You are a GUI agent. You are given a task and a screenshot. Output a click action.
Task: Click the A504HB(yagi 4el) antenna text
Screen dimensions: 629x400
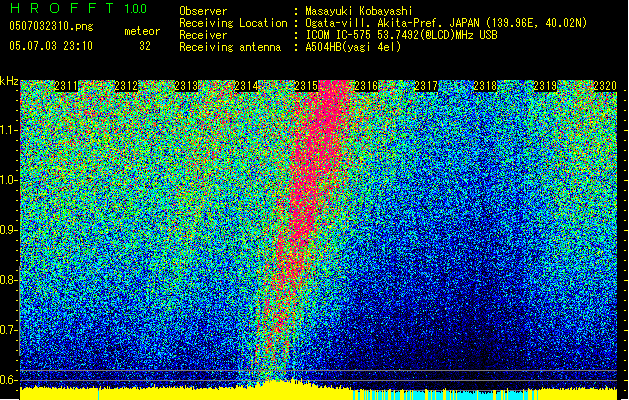[353, 47]
